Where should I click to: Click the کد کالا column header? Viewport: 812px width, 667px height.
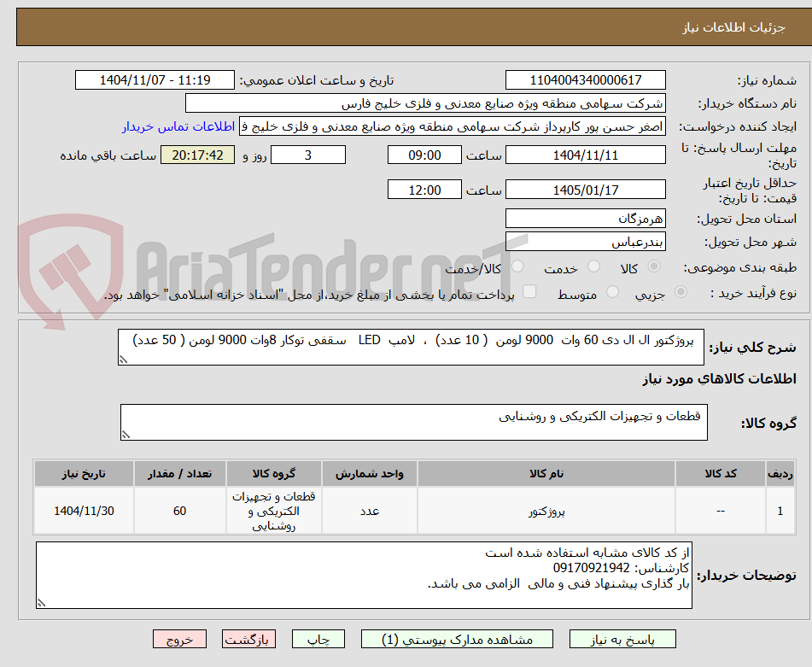pyautogui.click(x=721, y=474)
